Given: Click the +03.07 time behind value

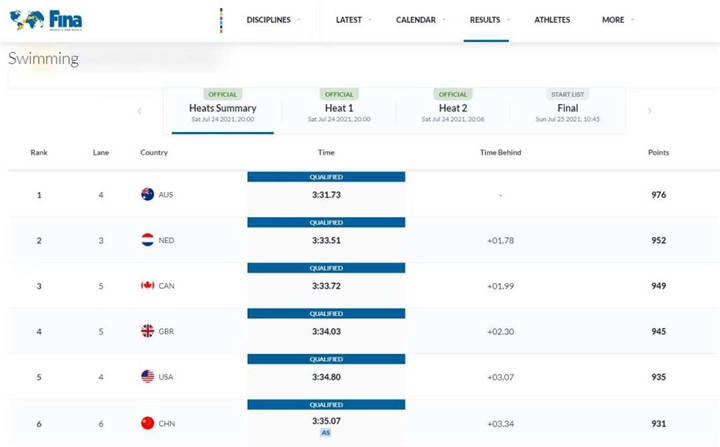Looking at the screenshot, I should click(x=501, y=377).
